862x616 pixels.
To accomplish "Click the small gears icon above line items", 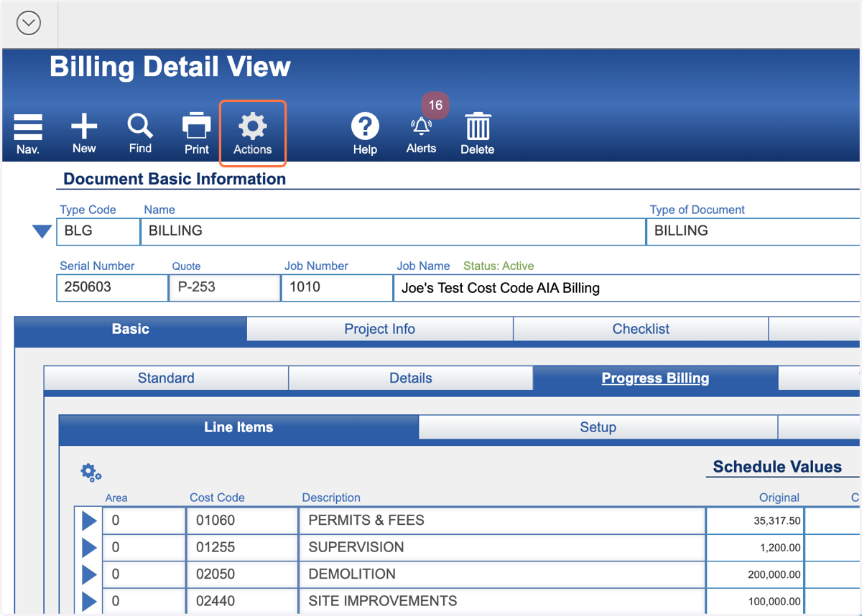I will point(91,472).
